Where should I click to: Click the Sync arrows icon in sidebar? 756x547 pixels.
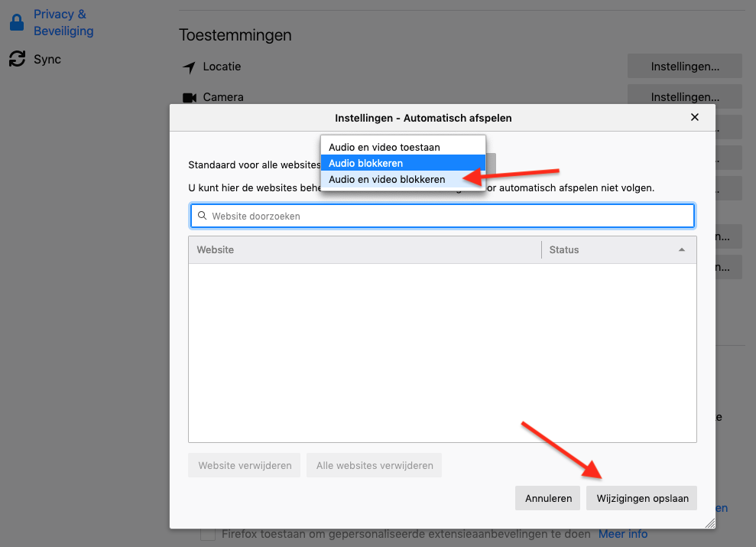click(17, 59)
